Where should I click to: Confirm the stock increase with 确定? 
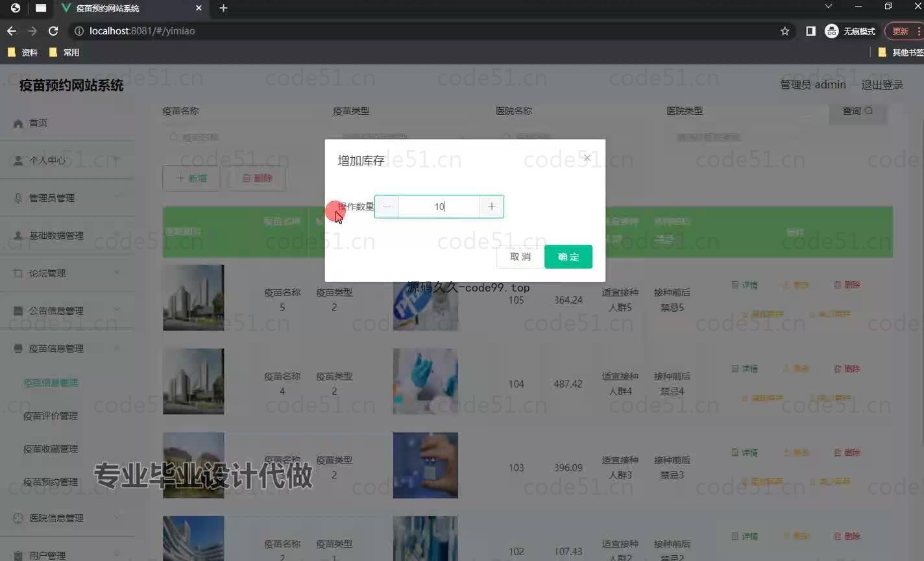568,256
